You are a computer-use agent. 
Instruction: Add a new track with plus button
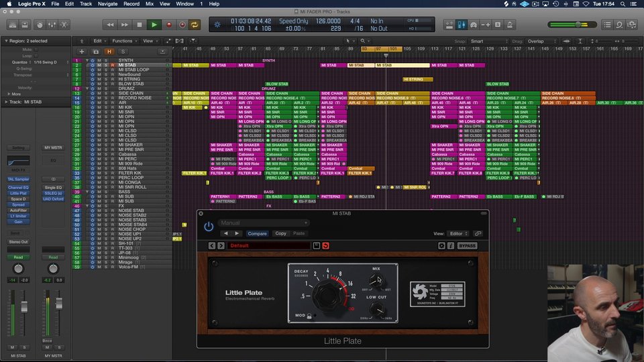tap(81, 52)
